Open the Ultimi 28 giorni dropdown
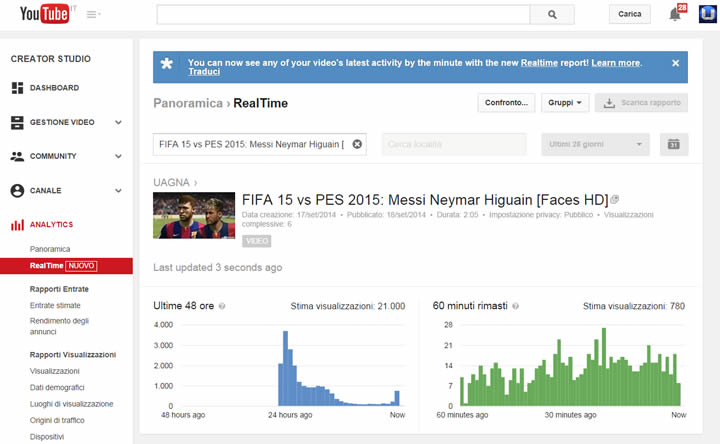Viewport: 720px width, 444px height. [595, 145]
